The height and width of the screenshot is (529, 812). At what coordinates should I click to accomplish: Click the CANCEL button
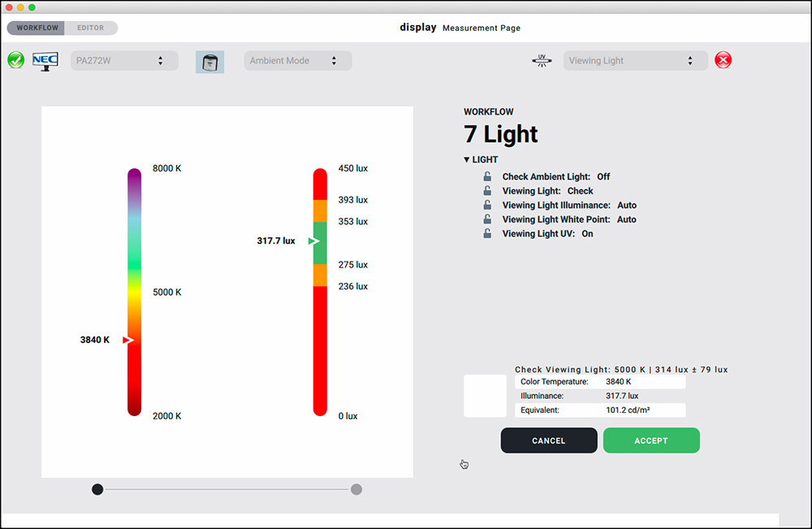tap(548, 440)
